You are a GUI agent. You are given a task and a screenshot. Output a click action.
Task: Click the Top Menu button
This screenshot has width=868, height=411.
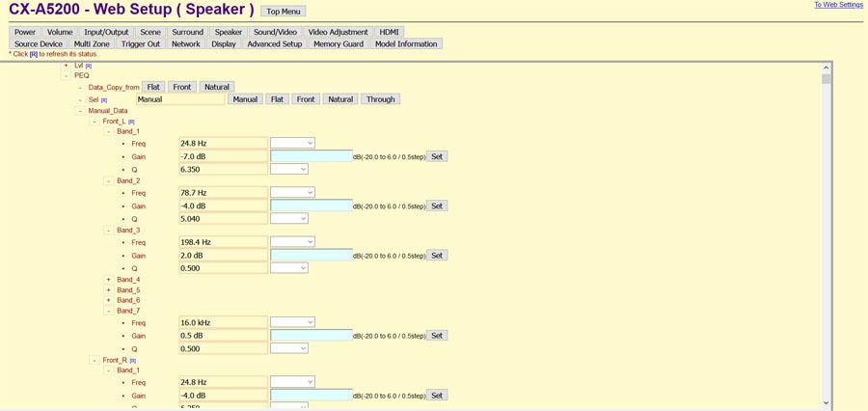[x=283, y=12]
